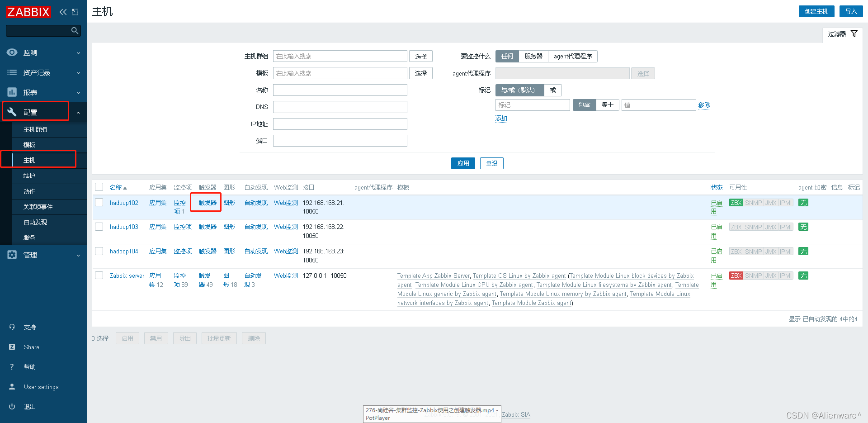Select 等于 tag operator
The image size is (868, 423).
pos(607,105)
